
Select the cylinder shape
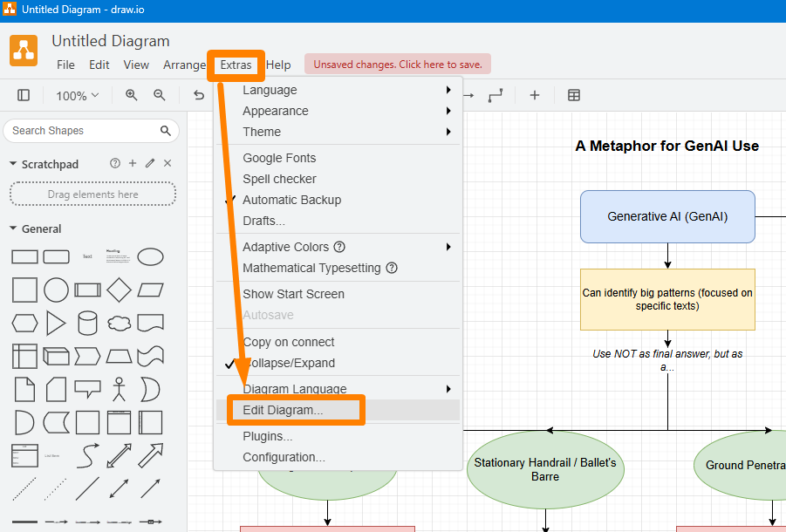click(x=88, y=323)
